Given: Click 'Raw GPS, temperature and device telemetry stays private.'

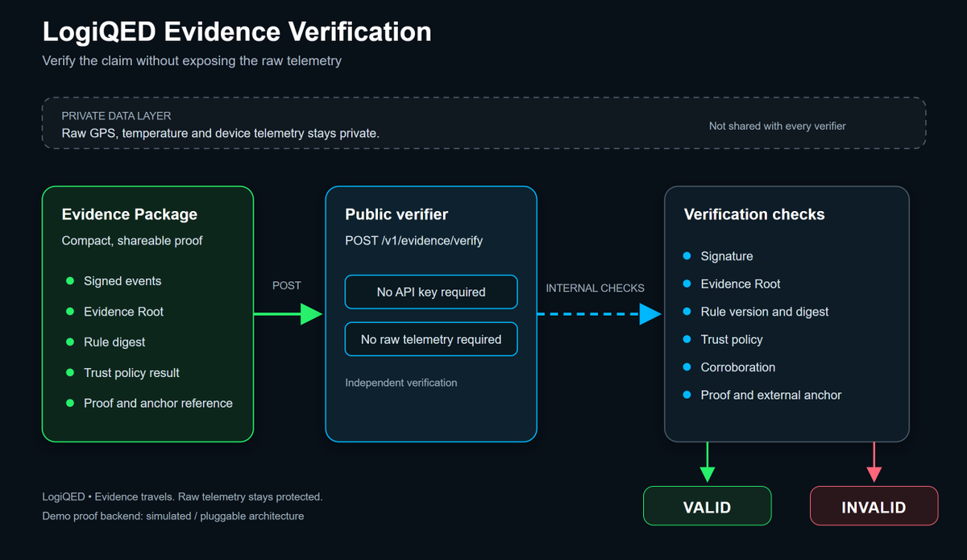Looking at the screenshot, I should (x=221, y=133).
